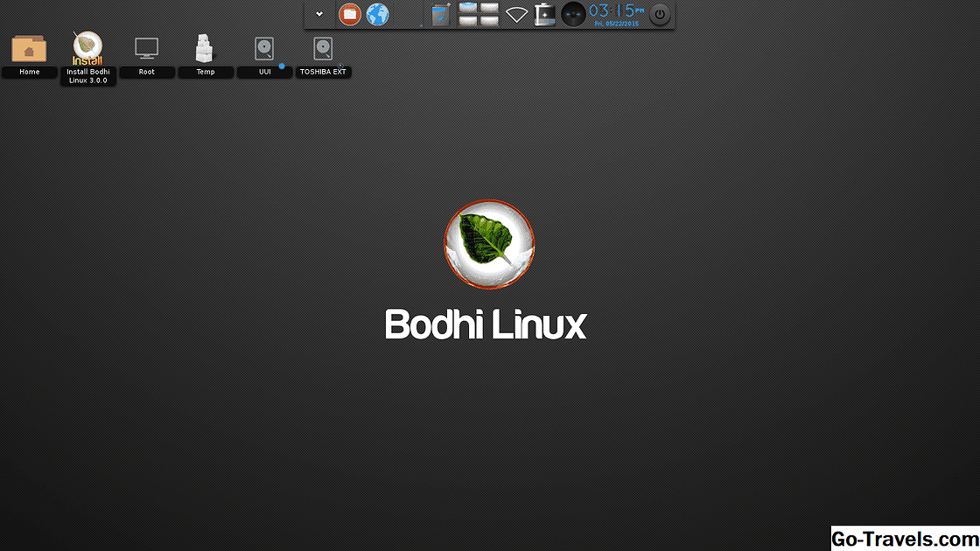
Task: Switch to the top-right virtual desktop
Action: 489,8
